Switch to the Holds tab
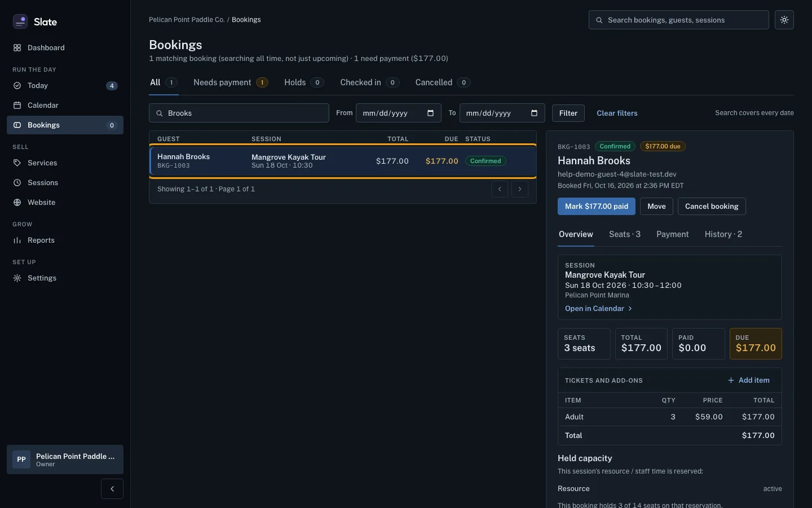812x508 pixels. click(x=304, y=83)
